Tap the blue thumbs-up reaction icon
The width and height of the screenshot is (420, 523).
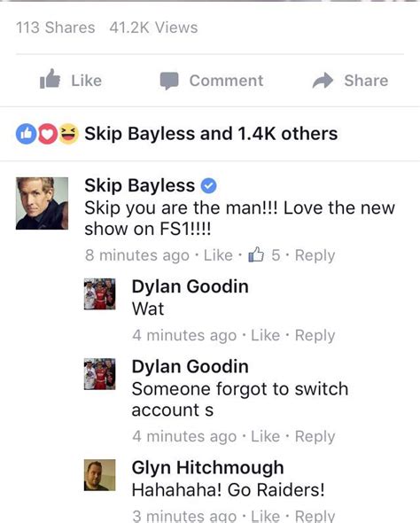(26, 134)
